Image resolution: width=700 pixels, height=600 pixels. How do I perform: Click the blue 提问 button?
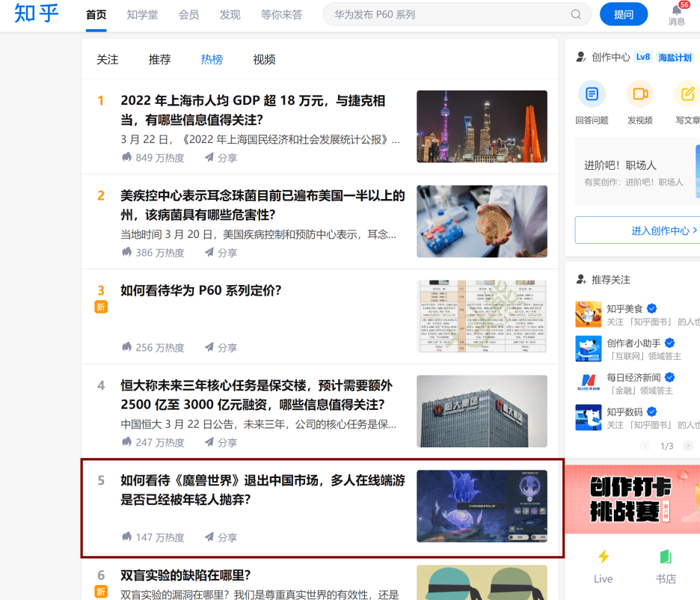[624, 14]
